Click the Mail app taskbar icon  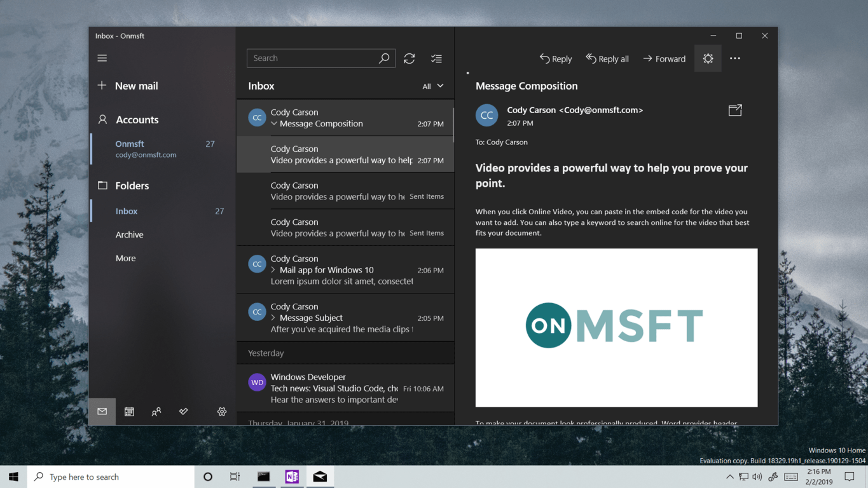(320, 477)
